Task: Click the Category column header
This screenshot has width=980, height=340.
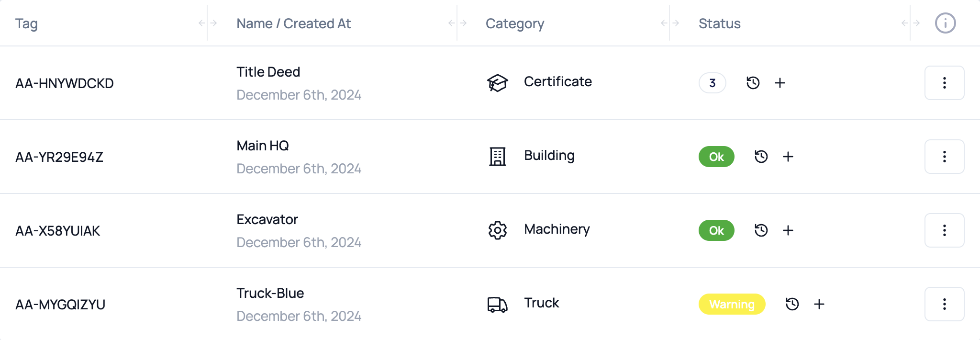Action: [514, 23]
